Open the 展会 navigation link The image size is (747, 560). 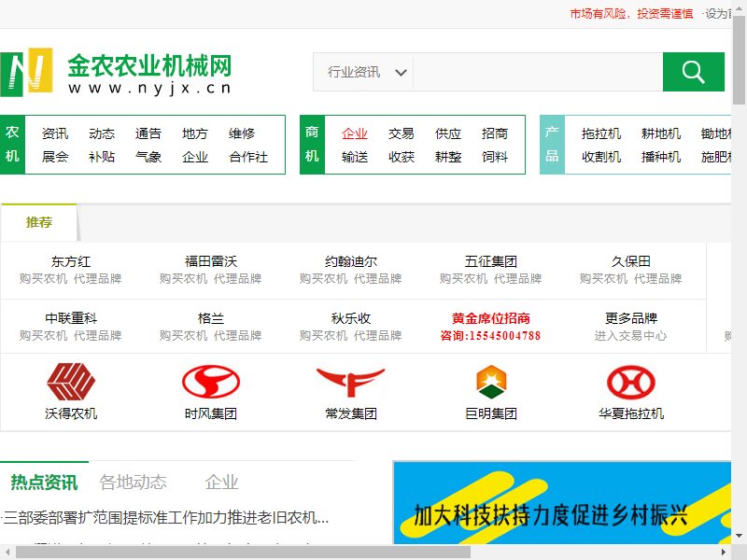click(55, 157)
